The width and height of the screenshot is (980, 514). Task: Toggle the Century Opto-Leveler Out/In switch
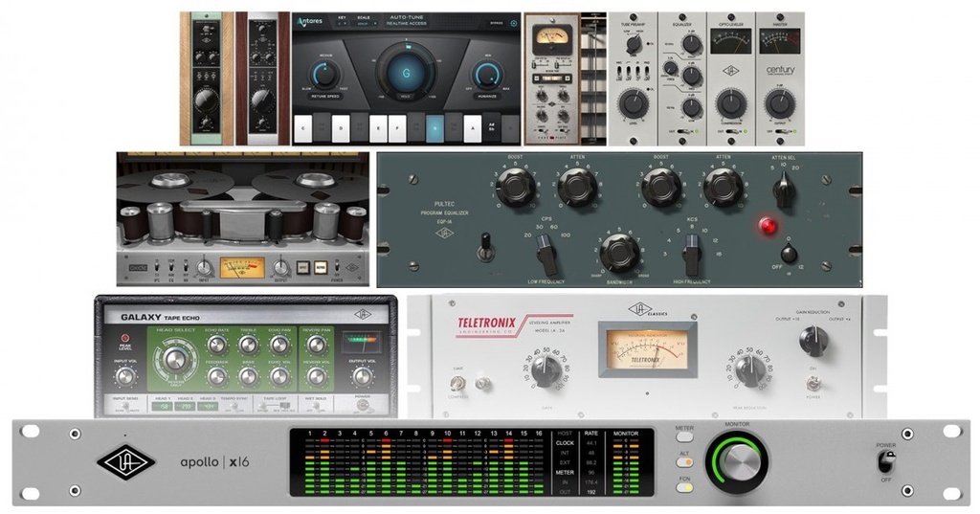tap(731, 131)
